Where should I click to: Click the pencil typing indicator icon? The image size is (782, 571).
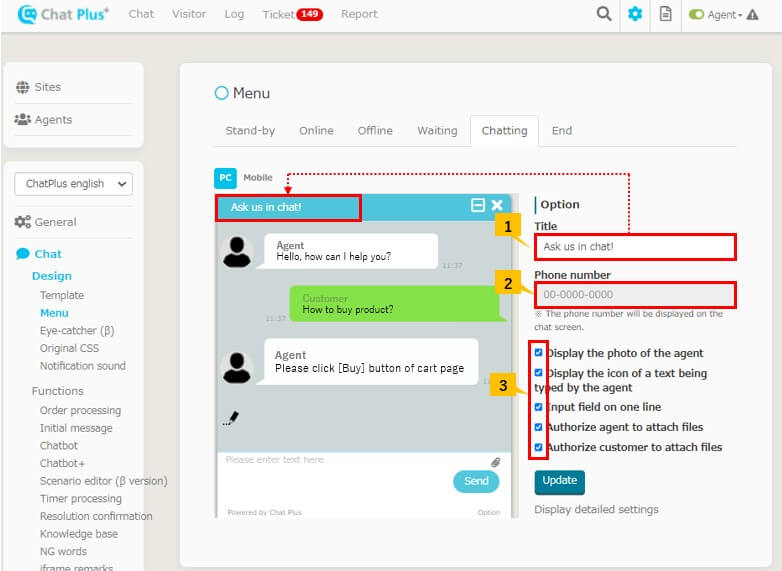(230, 418)
